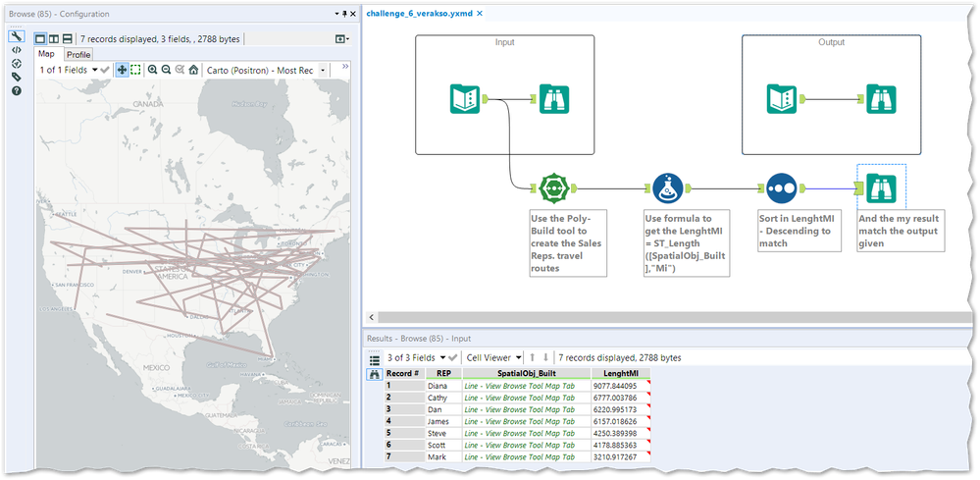Reset map to home extent
Image resolution: width=980 pixels, height=480 pixels.
click(x=194, y=70)
